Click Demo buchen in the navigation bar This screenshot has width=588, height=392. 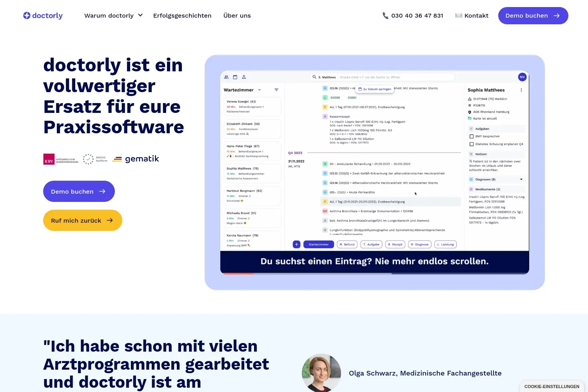533,16
